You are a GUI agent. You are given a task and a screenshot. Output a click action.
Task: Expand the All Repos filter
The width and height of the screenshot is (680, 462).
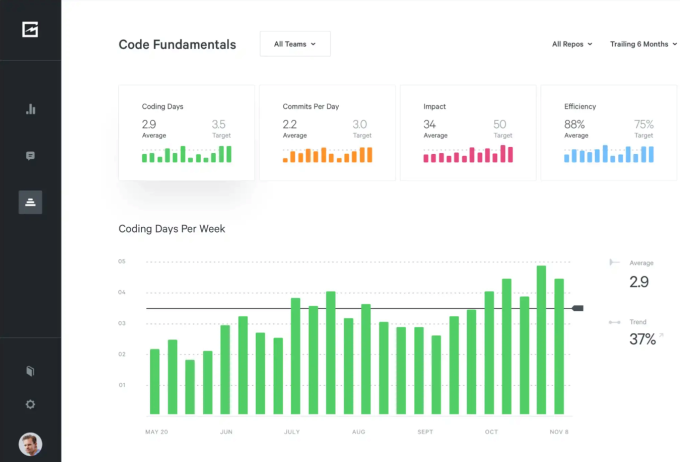(x=572, y=44)
